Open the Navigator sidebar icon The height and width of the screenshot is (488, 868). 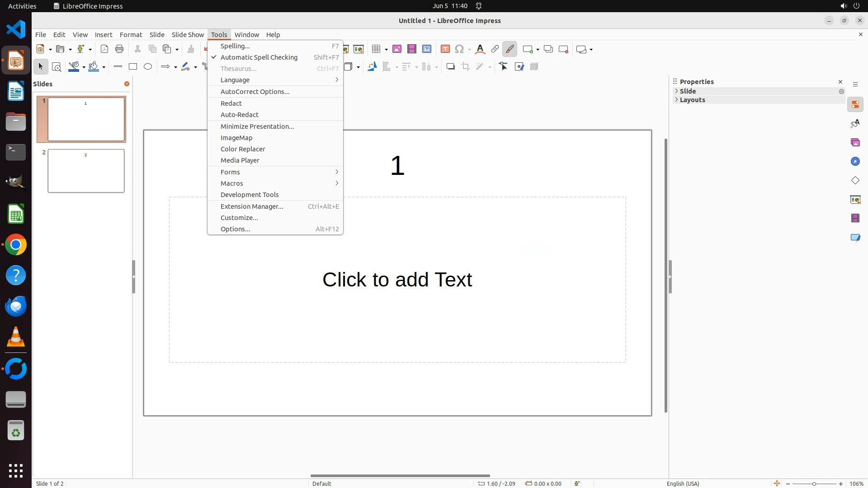coord(855,162)
